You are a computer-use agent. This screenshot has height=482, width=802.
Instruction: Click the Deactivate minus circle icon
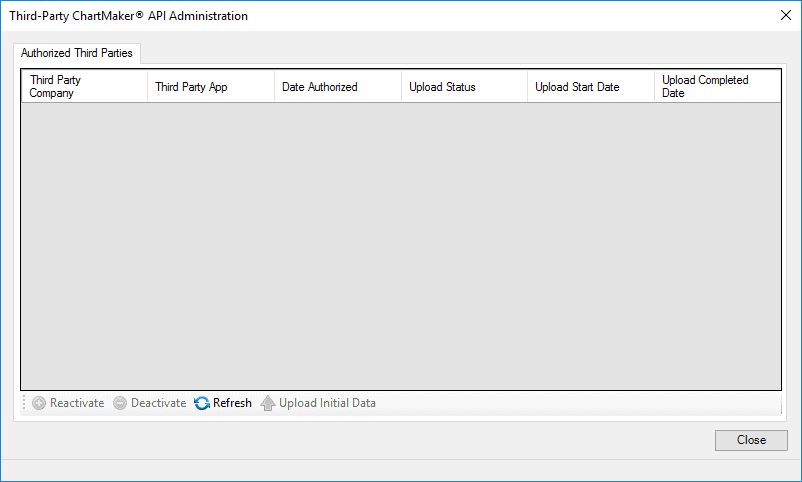[x=120, y=403]
